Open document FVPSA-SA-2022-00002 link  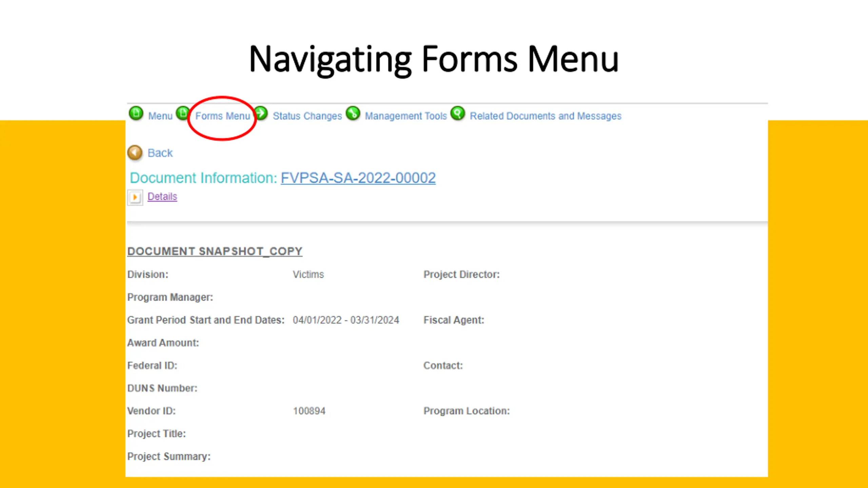[x=358, y=178]
